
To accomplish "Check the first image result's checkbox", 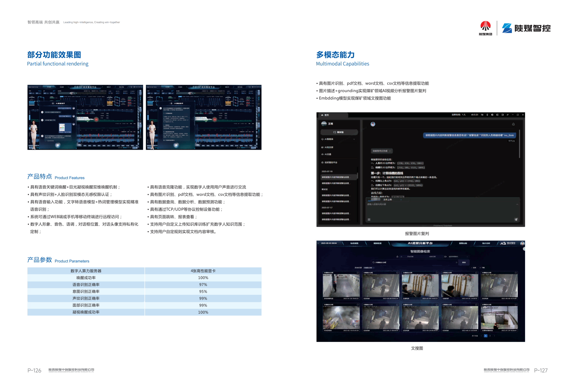I will click(x=358, y=273).
